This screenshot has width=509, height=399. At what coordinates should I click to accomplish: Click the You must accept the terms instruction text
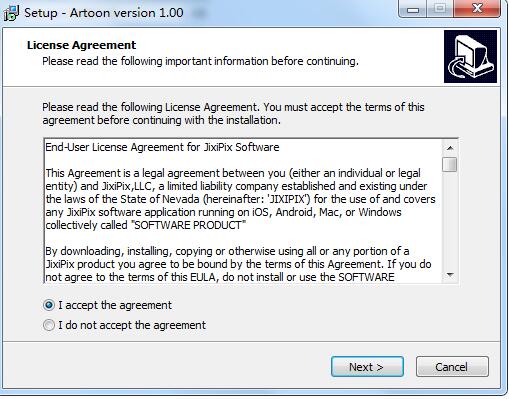coord(233,113)
